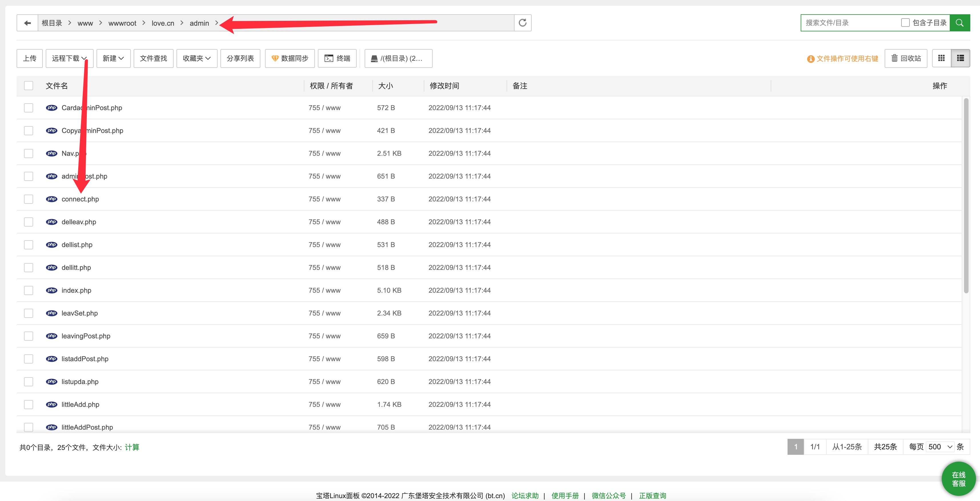The image size is (980, 501).
Task: Click the calculate (计算) size link
Action: coord(132,447)
